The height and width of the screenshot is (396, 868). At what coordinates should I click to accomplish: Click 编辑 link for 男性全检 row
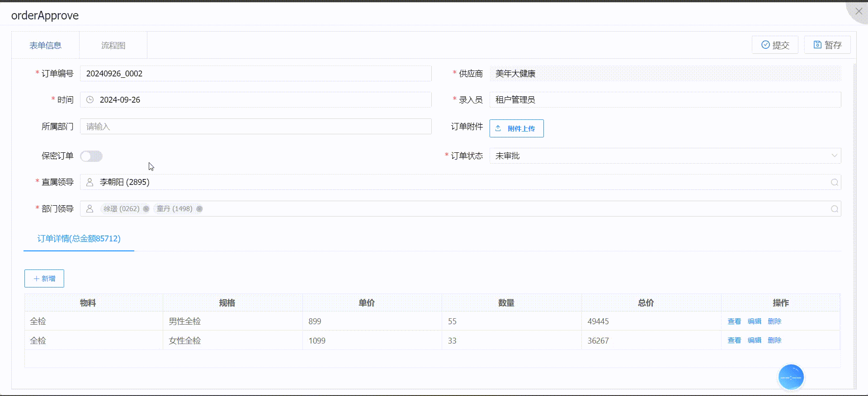pos(754,321)
